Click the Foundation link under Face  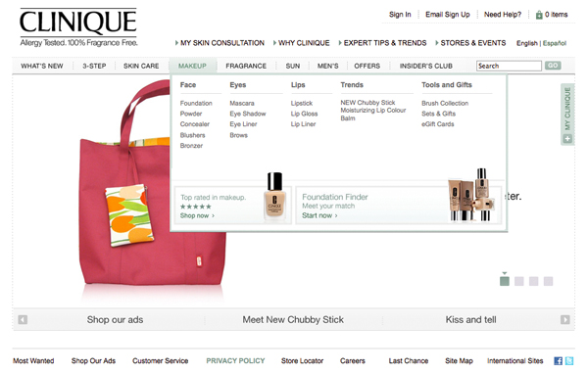(196, 103)
